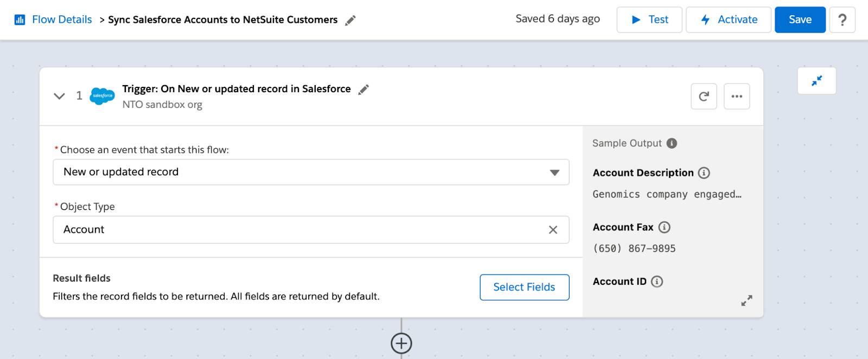Click pencil icon beside Trigger title

363,89
